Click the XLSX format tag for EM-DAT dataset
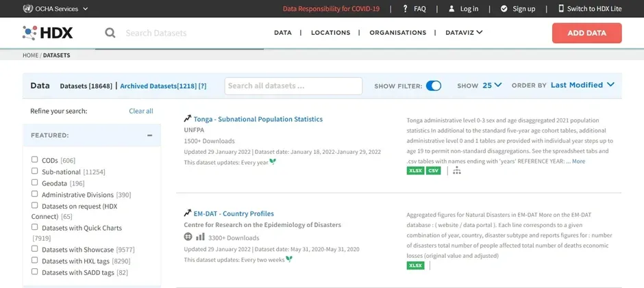 [415, 265]
